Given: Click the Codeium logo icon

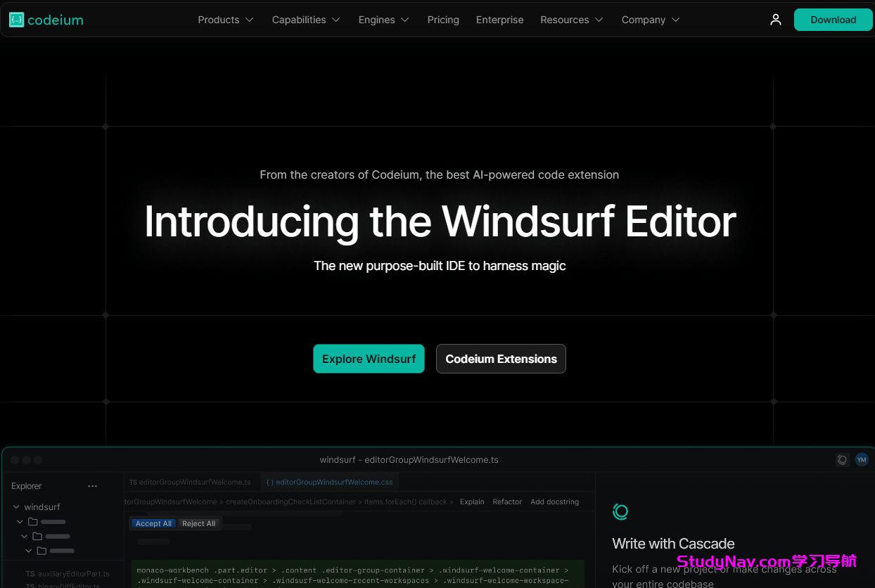Looking at the screenshot, I should 15,20.
